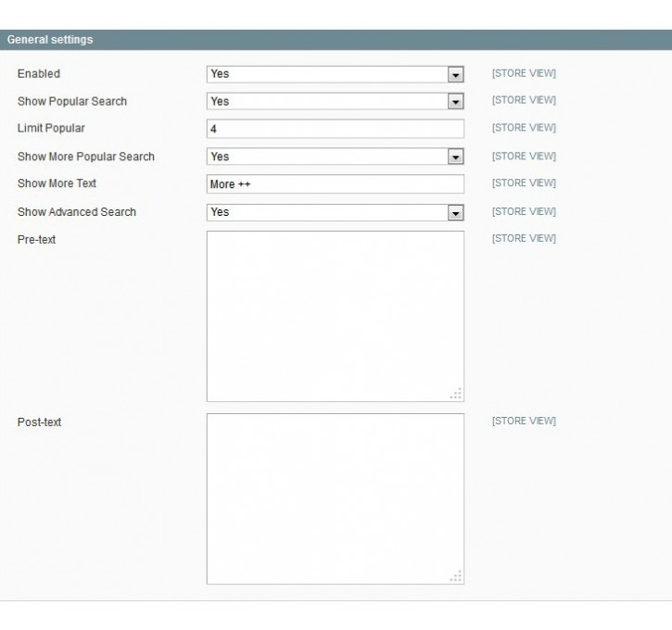The width and height of the screenshot is (672, 630).
Task: Click the Pre-text label
Action: coord(36,239)
